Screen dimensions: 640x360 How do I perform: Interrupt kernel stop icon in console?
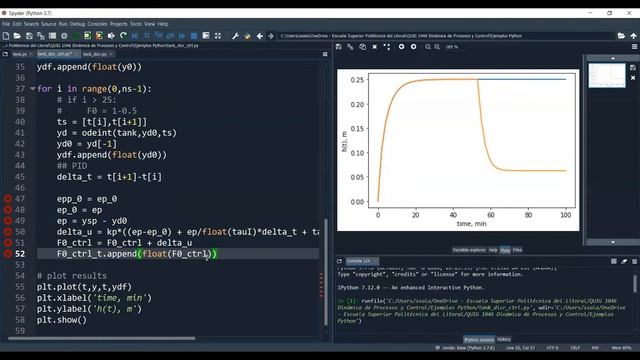tap(614, 261)
